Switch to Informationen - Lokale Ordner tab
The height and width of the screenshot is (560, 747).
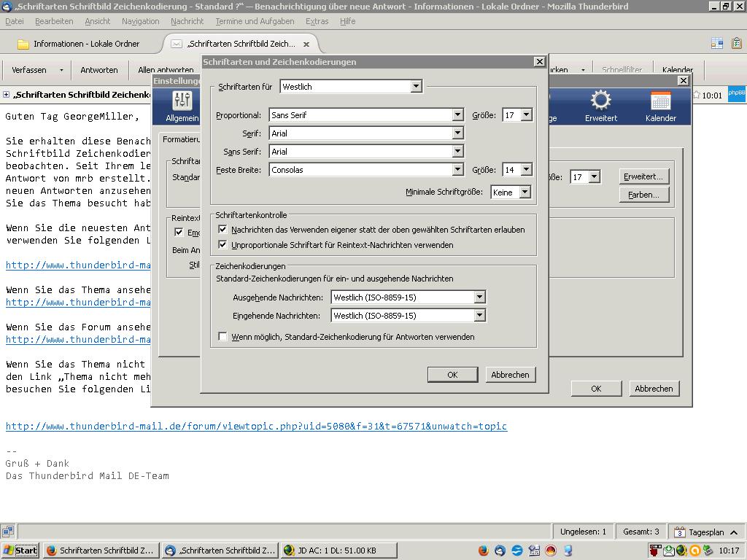coord(85,44)
